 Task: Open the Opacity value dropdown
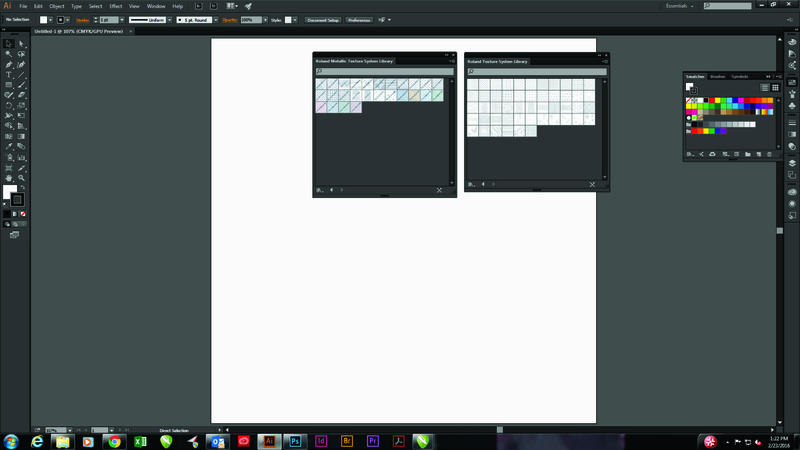265,20
